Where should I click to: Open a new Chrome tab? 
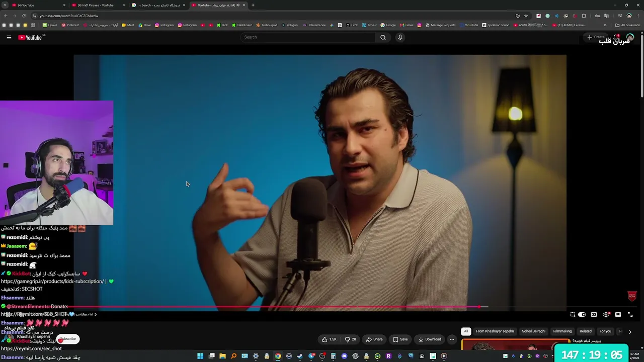pyautogui.click(x=253, y=5)
